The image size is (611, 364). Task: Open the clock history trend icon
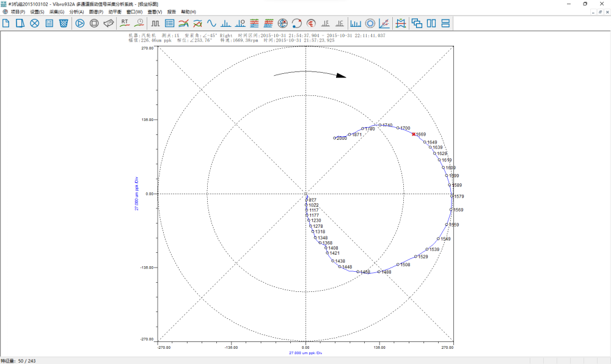(x=139, y=23)
